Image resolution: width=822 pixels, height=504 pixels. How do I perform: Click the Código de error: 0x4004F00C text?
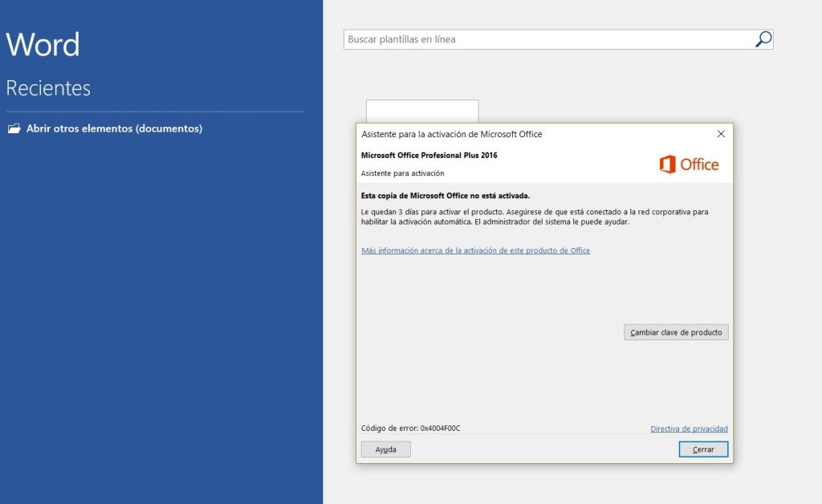[410, 428]
